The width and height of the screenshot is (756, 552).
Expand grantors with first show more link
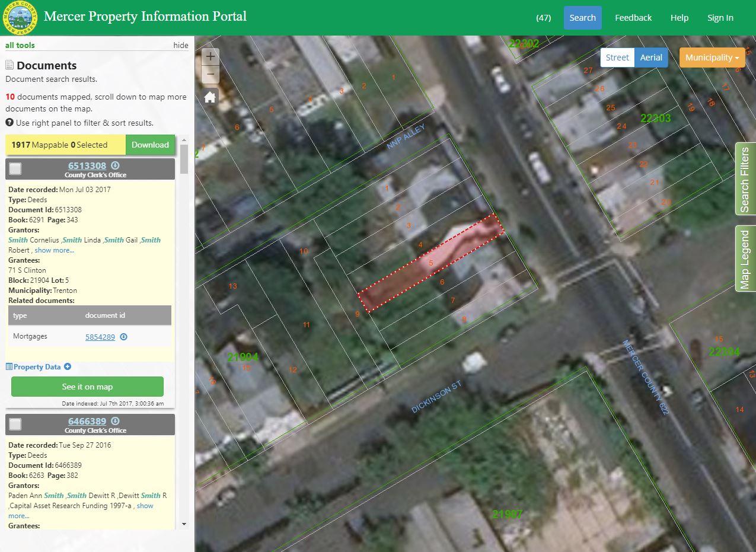(55, 250)
